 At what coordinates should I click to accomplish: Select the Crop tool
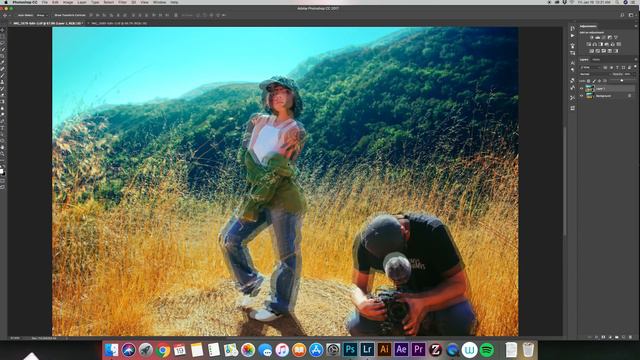point(2,56)
